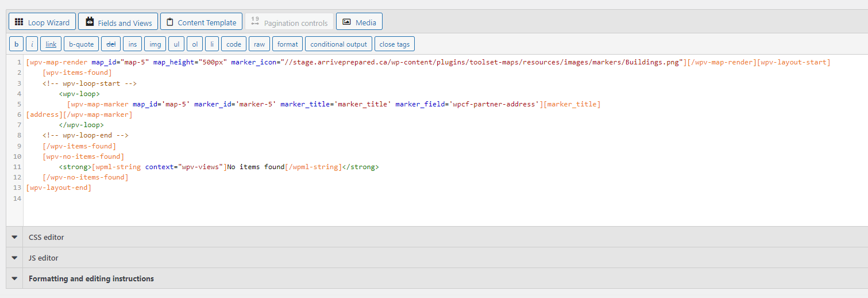868x298 pixels.
Task: Place cursor on empty line 14
Action: [x=445, y=198]
